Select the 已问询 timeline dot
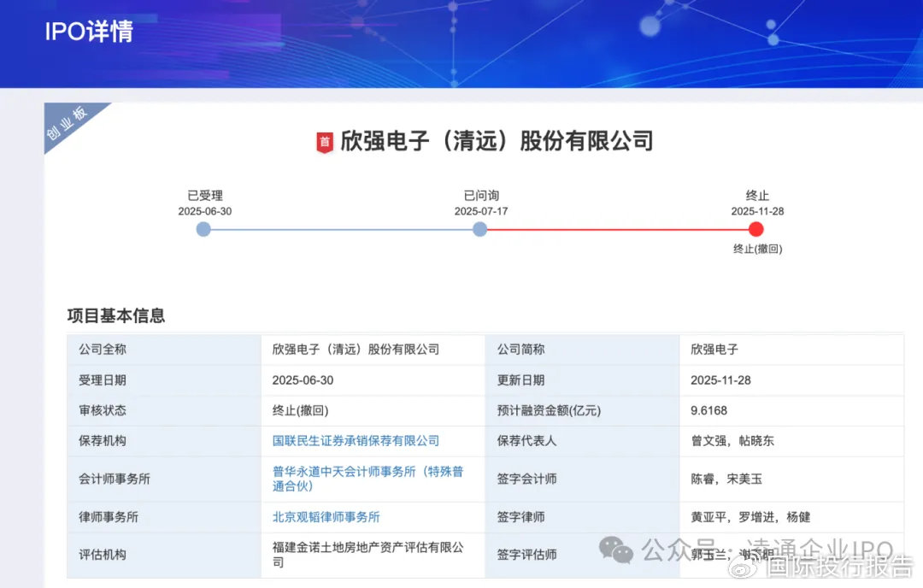This screenshot has width=923, height=588. click(479, 230)
